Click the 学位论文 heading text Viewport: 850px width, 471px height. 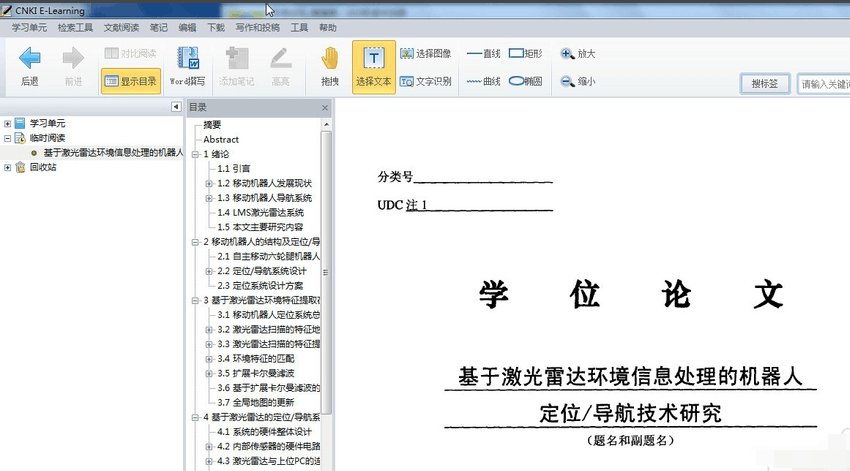[630, 295]
